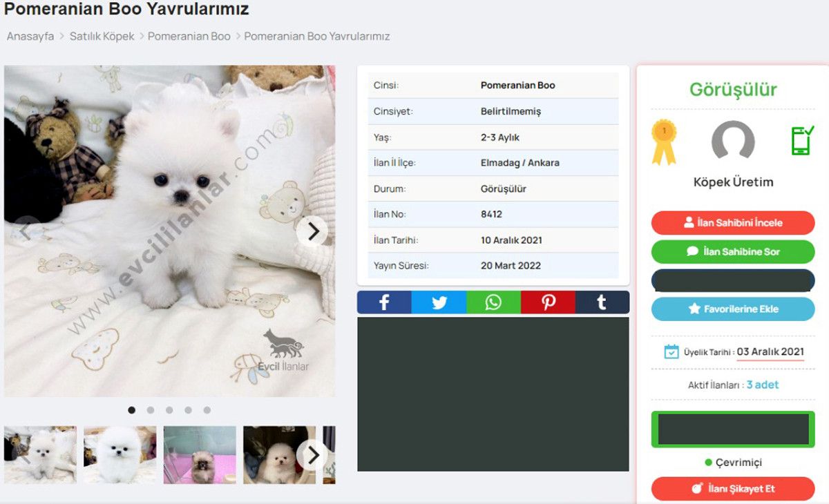The image size is (829, 504).
Task: Share listing on Facebook
Action: 384,302
